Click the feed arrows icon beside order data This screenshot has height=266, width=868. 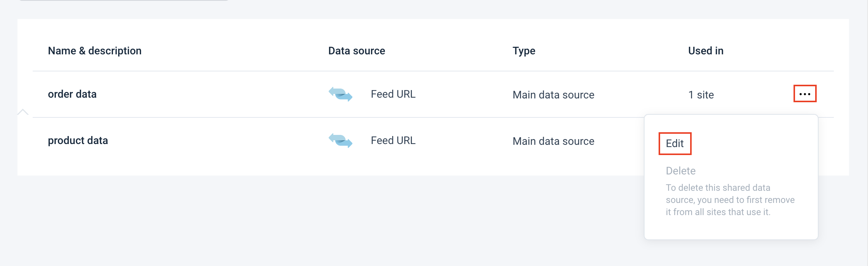341,94
